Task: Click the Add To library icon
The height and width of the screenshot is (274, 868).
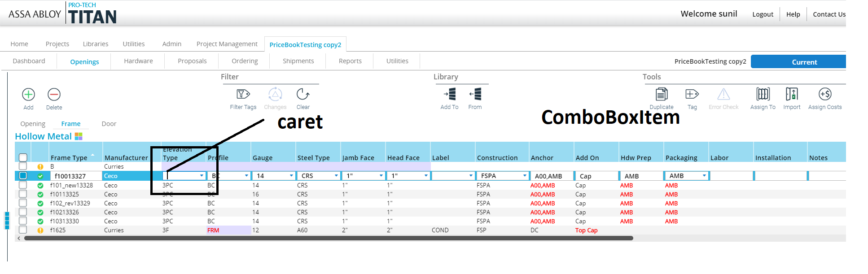Action: (x=449, y=94)
